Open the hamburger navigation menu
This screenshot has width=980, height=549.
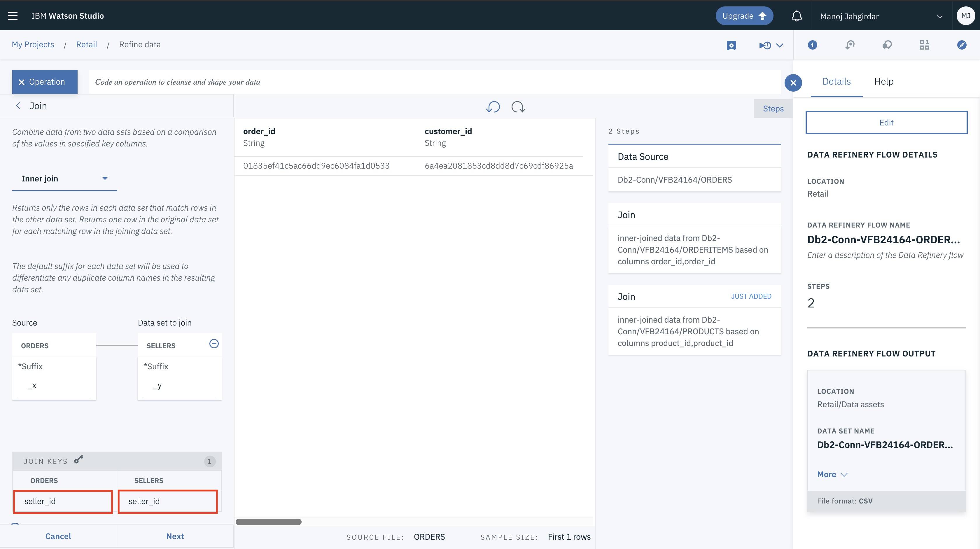click(13, 15)
